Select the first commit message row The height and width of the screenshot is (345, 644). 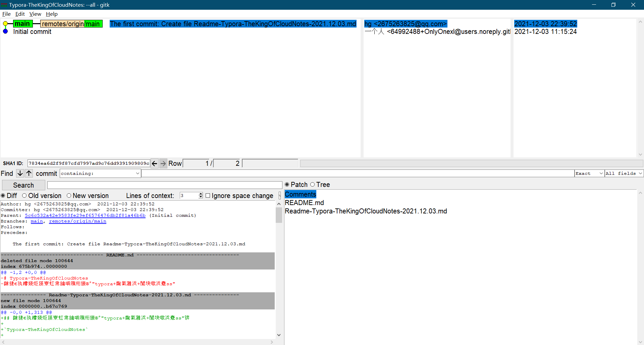coord(233,24)
